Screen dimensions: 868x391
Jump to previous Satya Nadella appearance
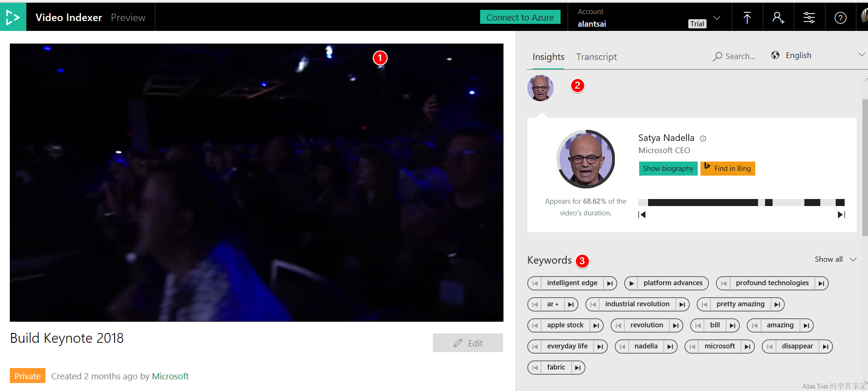click(x=642, y=214)
